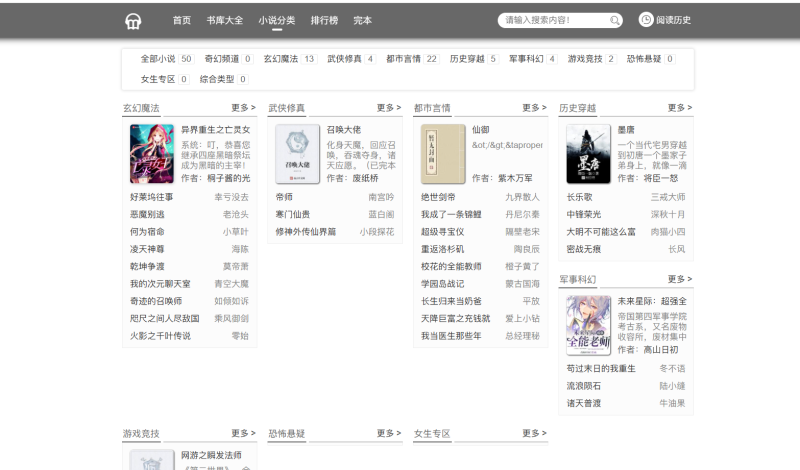800x470 pixels.
Task: Open novel 寒门仙贵
Action: tap(293, 214)
